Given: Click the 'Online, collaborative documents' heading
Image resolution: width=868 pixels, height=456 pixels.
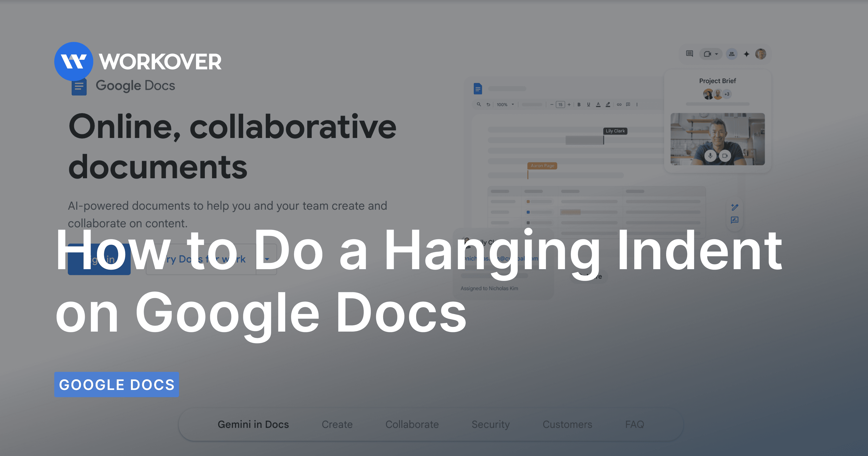Looking at the screenshot, I should pyautogui.click(x=232, y=146).
